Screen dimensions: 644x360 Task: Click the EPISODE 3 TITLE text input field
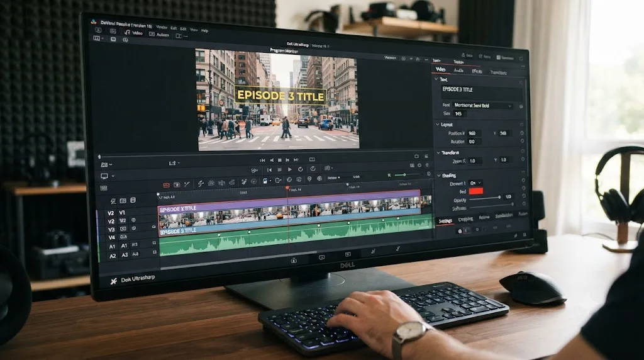click(481, 91)
